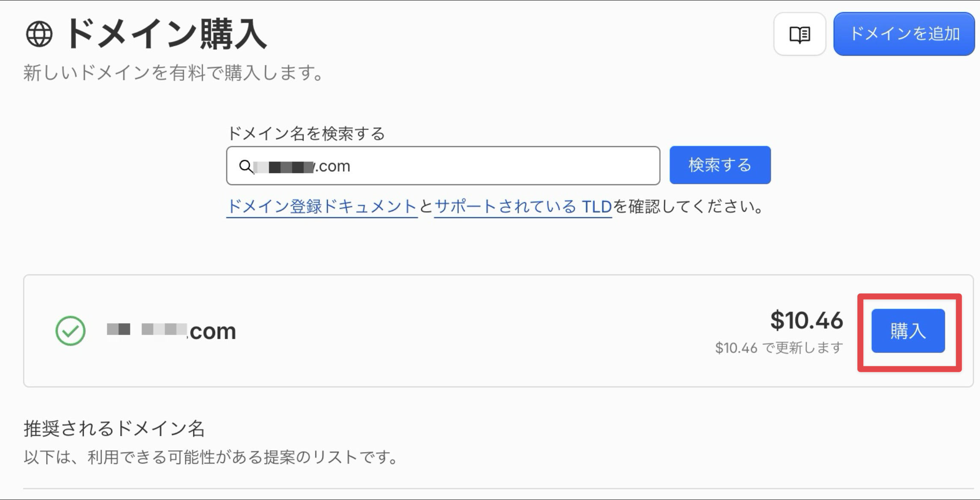980x500 pixels.
Task: Click the $10.46 price label
Action: point(806,321)
